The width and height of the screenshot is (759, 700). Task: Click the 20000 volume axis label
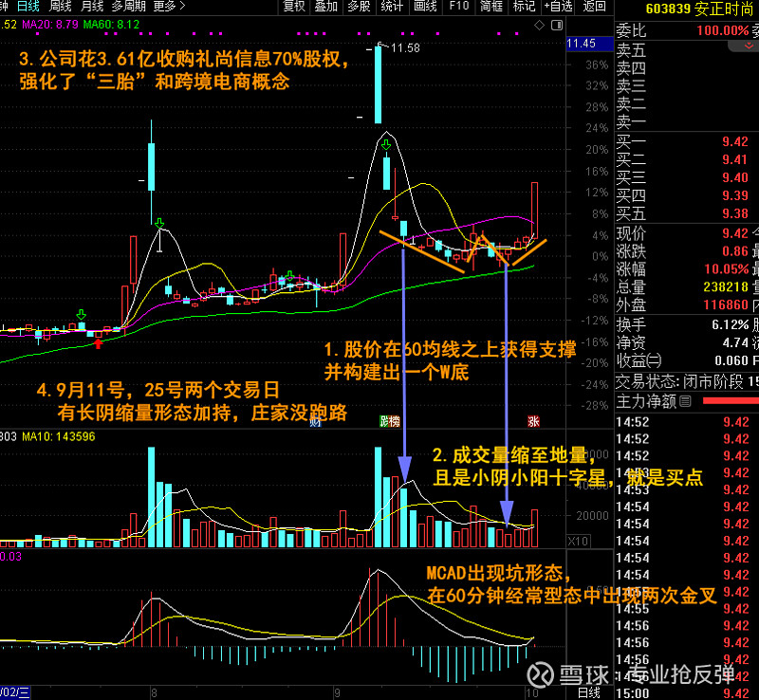(592, 516)
